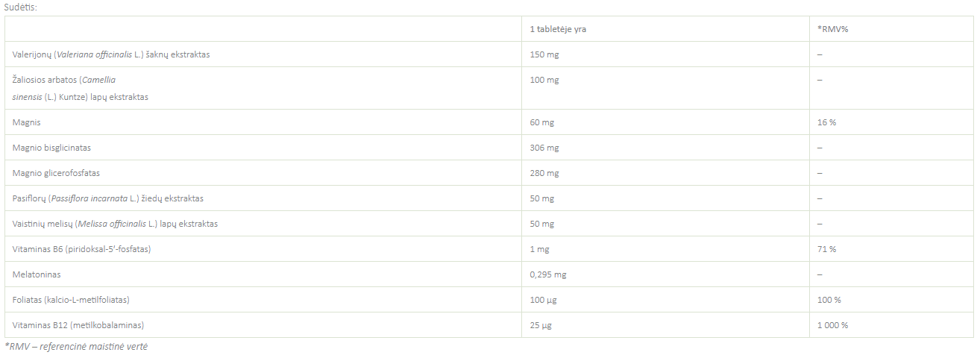Click the RMV footnote text below table
Screen dimensions: 980x355
(x=78, y=346)
